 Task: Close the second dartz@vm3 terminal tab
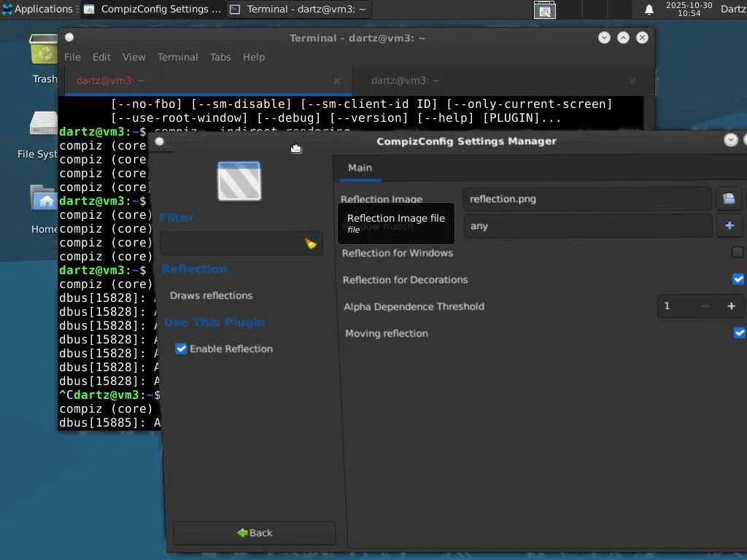[x=632, y=81]
